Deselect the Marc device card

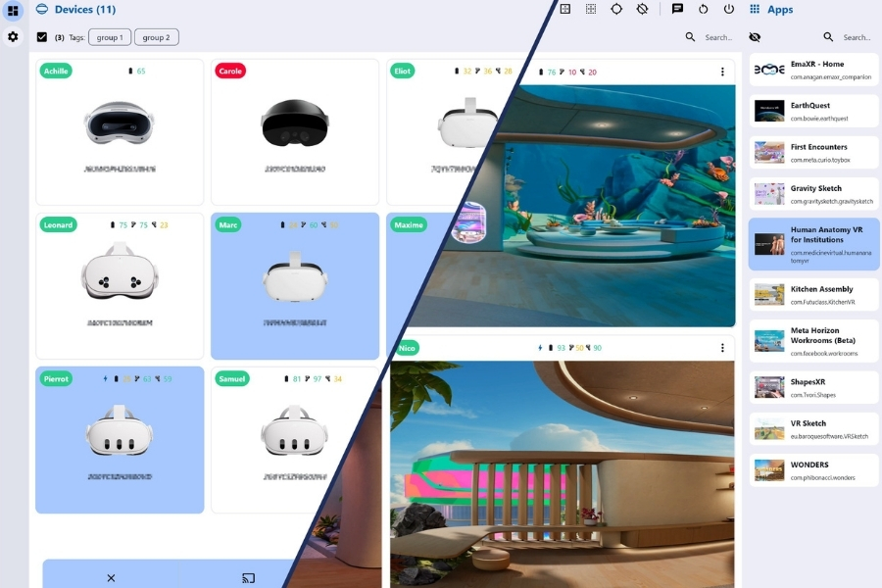point(295,286)
